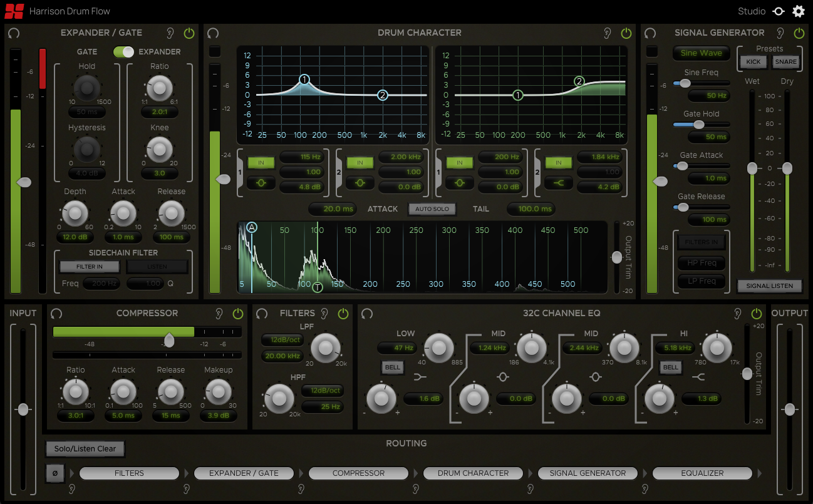Image resolution: width=813 pixels, height=504 pixels.
Task: Click the Sine Freq slider
Action: [702, 83]
